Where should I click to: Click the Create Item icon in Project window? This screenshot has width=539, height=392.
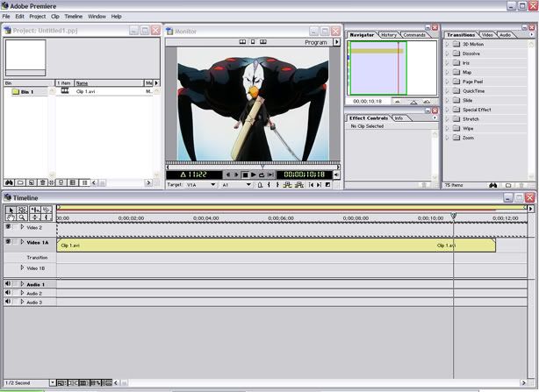pyautogui.click(x=32, y=182)
